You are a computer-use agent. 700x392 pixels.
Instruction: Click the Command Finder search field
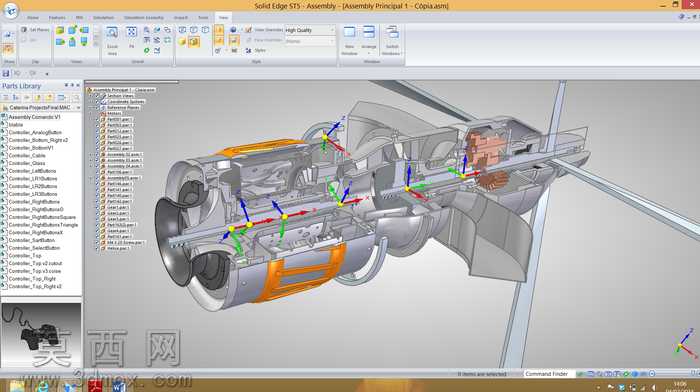[548, 374]
